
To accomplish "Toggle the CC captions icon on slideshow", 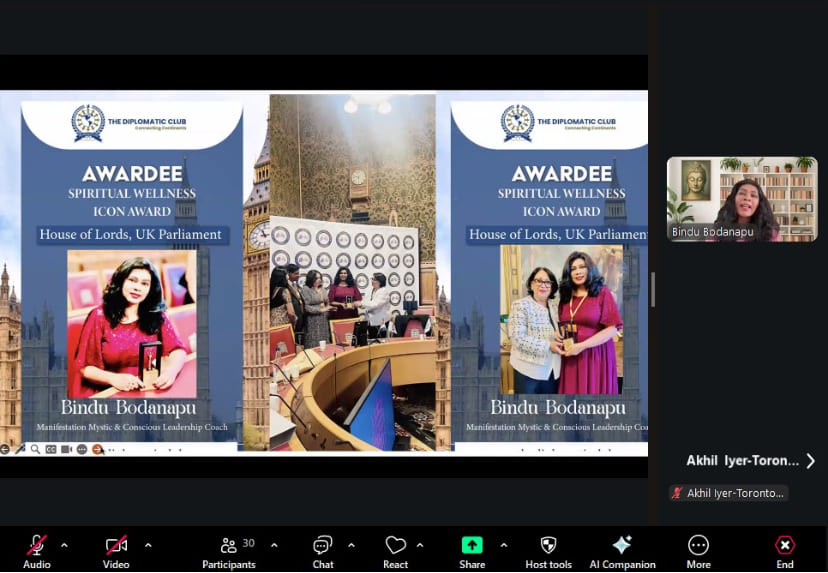I will 50,450.
